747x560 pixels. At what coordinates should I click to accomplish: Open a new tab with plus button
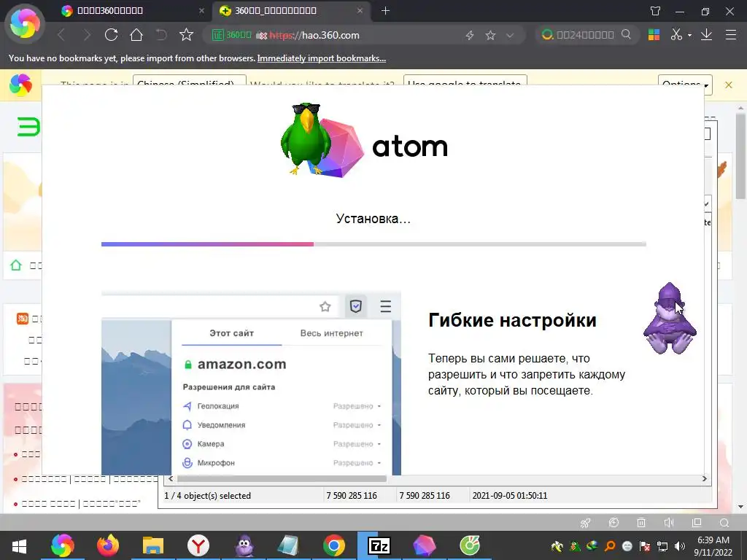385,11
